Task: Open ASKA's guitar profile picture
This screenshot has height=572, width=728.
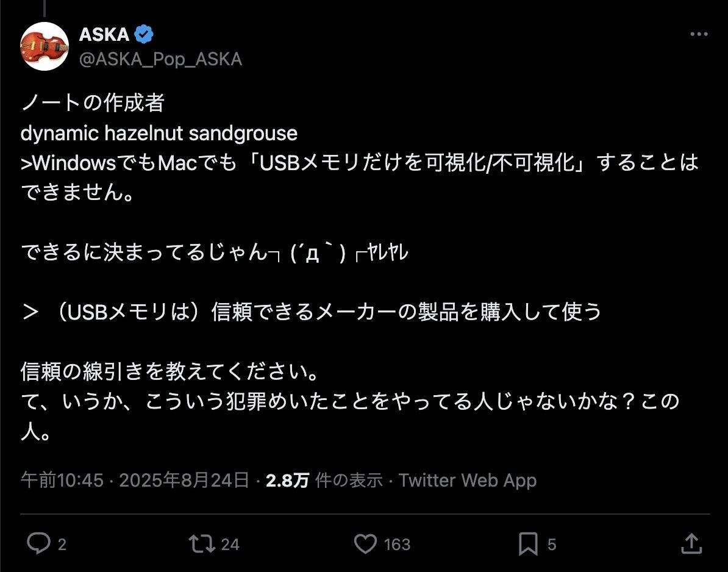Action: coord(44,46)
